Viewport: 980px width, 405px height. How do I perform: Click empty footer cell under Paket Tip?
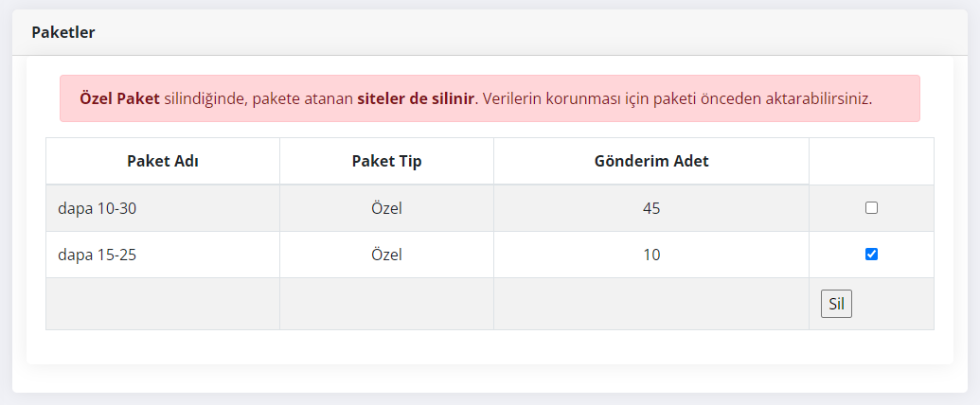(x=386, y=304)
